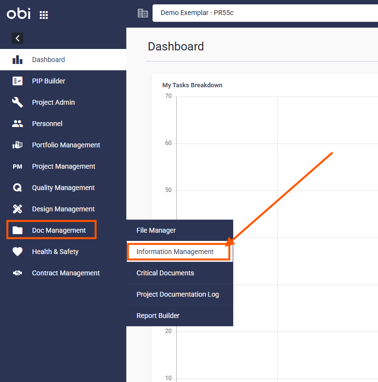Viewport: 378px width, 382px height.
Task: Click the Quality Management Q icon
Action: pos(17,188)
